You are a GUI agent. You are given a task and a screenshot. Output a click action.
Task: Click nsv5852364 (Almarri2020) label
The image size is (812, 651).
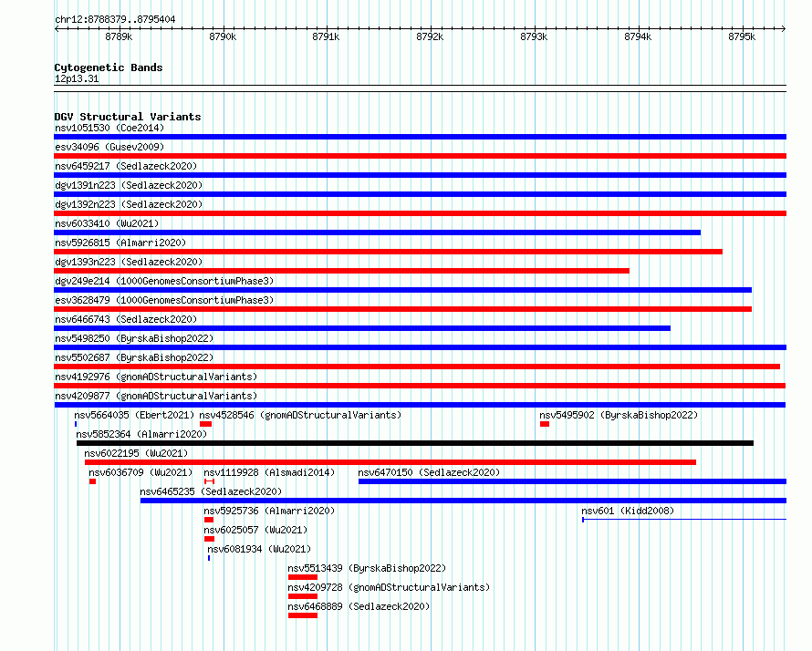pos(141,434)
